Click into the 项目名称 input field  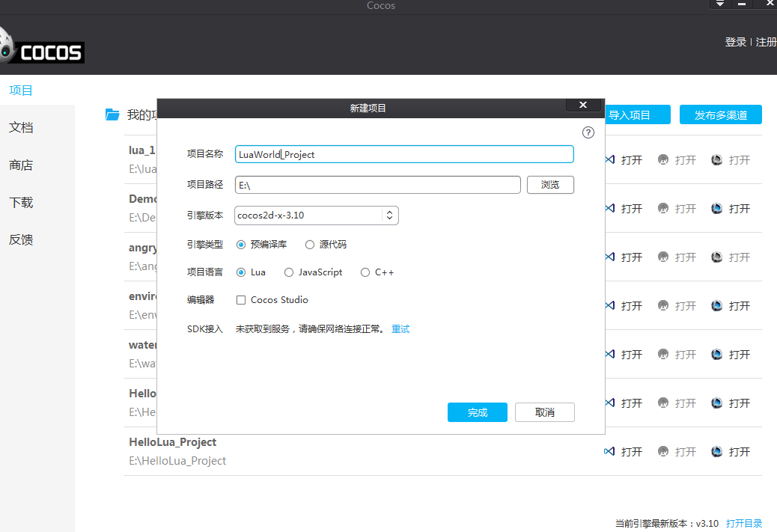pyautogui.click(x=404, y=154)
